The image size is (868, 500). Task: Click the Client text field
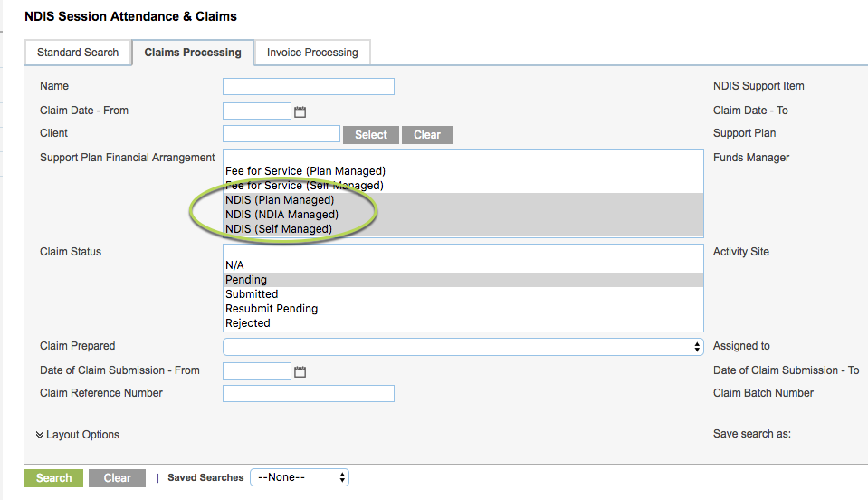point(281,133)
